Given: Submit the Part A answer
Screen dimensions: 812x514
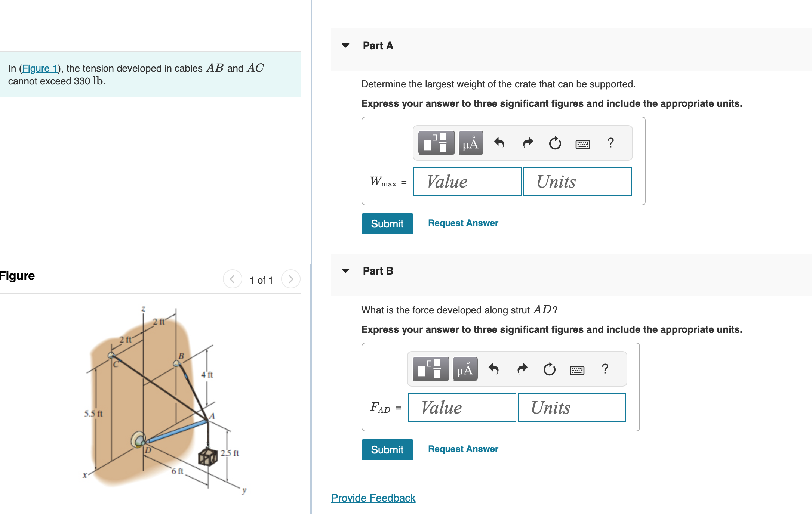Looking at the screenshot, I should (387, 223).
